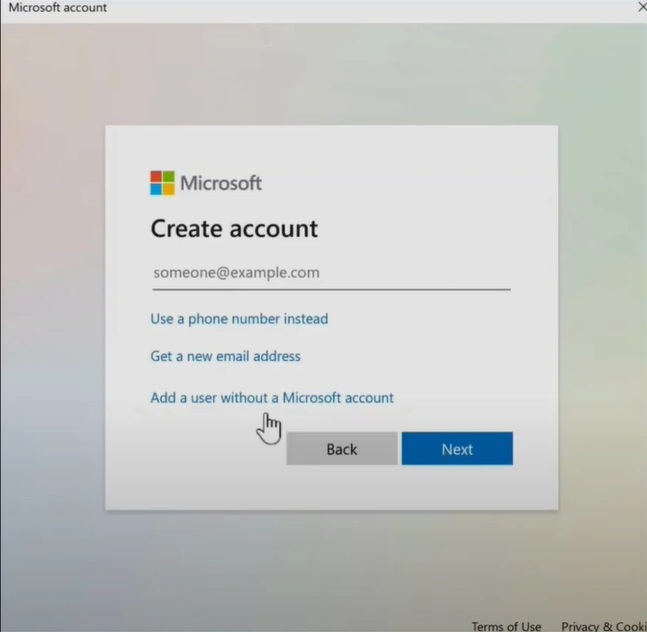Click the Microsoft four-square logo
Image resolution: width=647 pixels, height=632 pixels.
pos(162,183)
